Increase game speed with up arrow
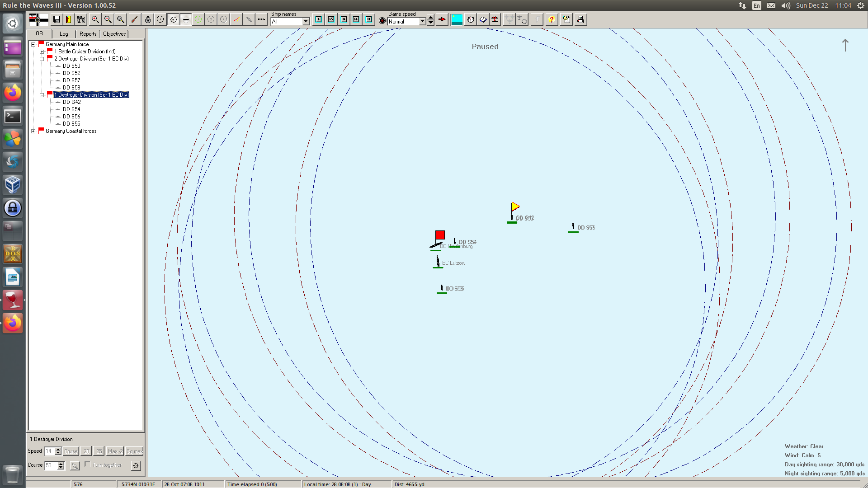 [431, 18]
